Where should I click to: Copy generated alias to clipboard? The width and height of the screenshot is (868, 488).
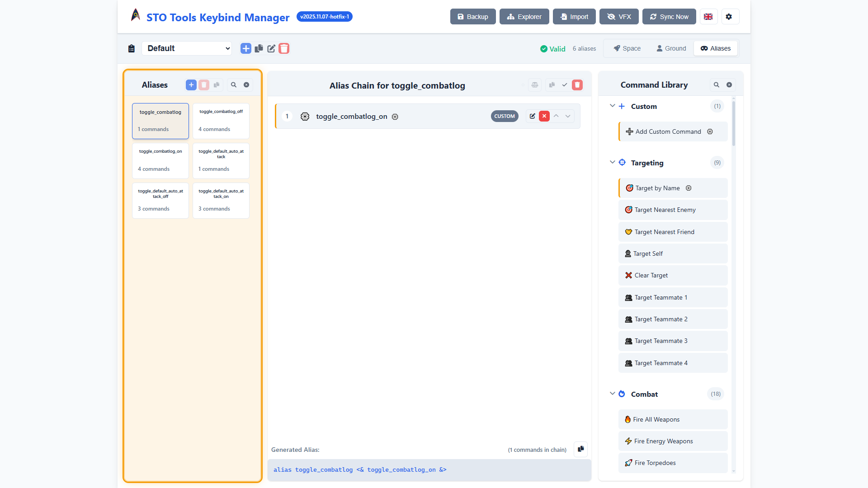[x=580, y=449]
